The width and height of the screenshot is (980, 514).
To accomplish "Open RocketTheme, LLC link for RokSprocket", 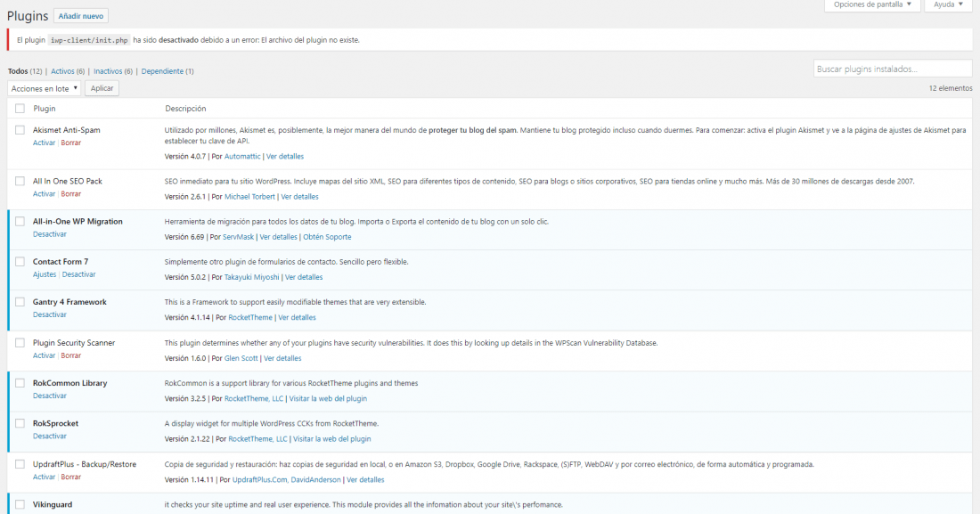I will 257,439.
